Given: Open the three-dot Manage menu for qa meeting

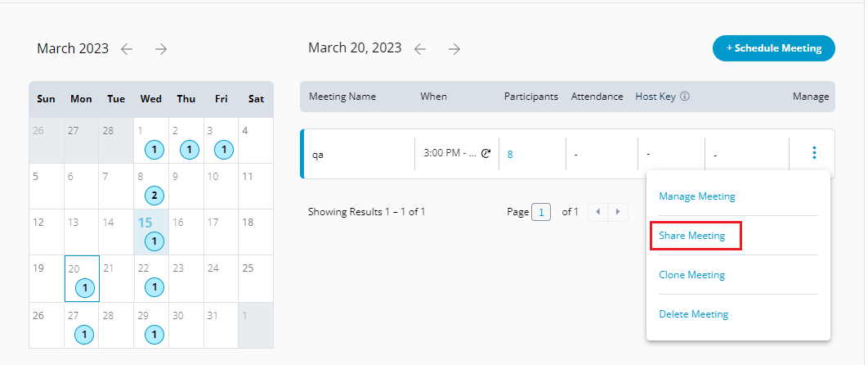Looking at the screenshot, I should [x=813, y=153].
